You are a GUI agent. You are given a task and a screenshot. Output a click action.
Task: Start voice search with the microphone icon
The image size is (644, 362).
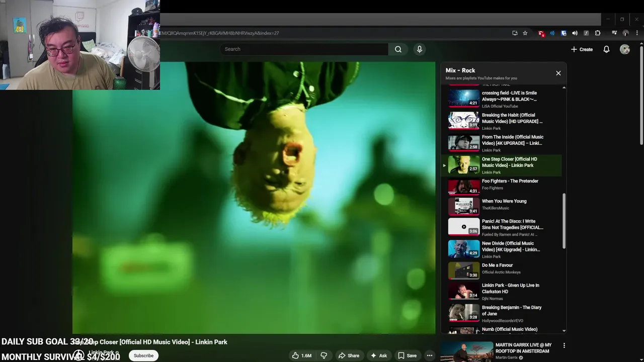coord(420,49)
